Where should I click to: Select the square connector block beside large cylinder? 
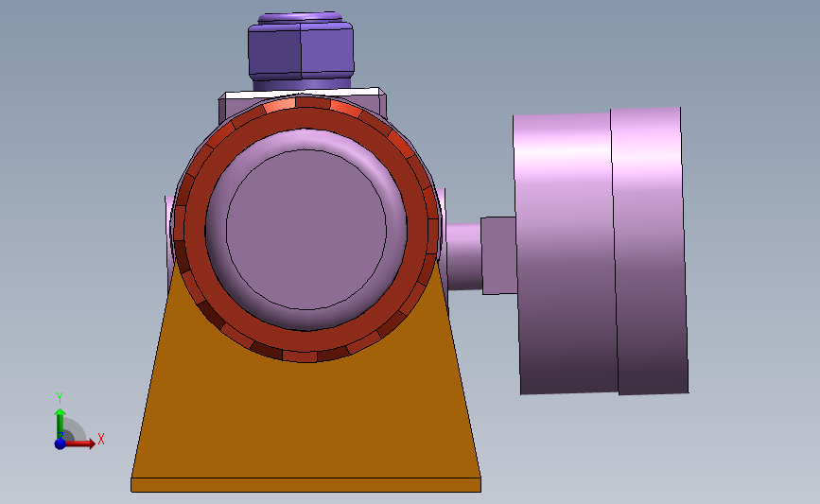498,255
